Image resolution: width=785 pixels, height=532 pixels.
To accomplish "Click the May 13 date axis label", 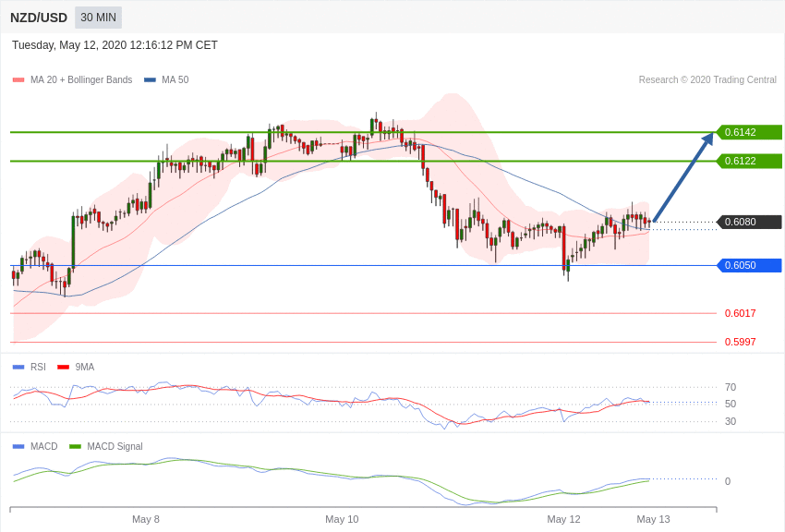I will (653, 519).
